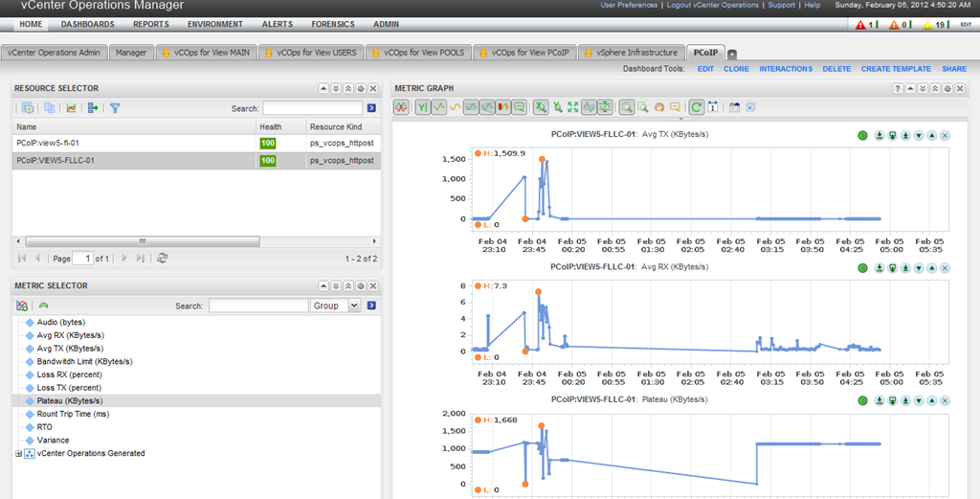The image size is (980, 499).
Task: Click the CLONE dashboard tool link
Action: coord(736,69)
